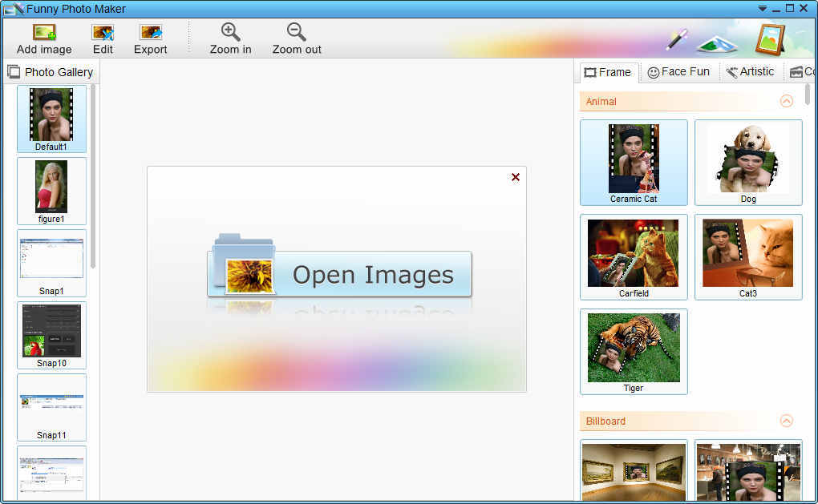
Task: Click the Photo Gallery scrollbar
Action: click(x=93, y=176)
